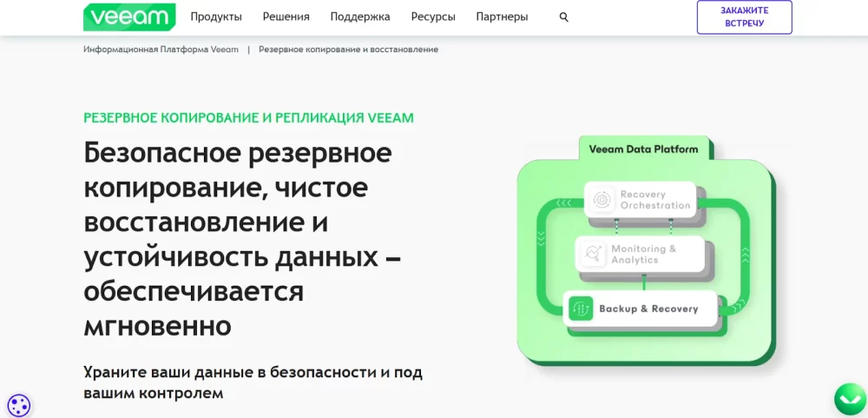The image size is (868, 418).
Task: Follow the Резервное копирование и восстановление breadcrumb
Action: [349, 50]
